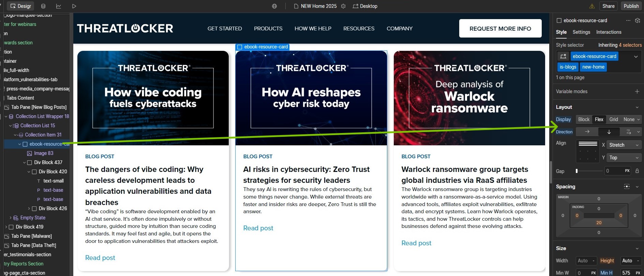Click the Empty State collection icon

[x=16, y=218]
